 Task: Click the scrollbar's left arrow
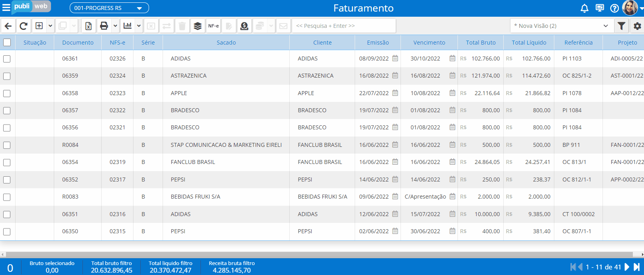2,254
